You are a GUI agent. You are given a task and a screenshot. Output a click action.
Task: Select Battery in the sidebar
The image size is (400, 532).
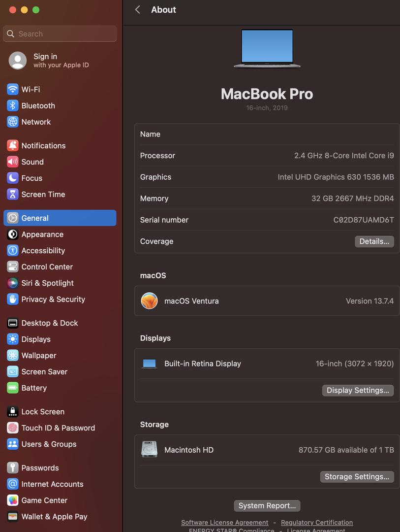click(x=60, y=388)
